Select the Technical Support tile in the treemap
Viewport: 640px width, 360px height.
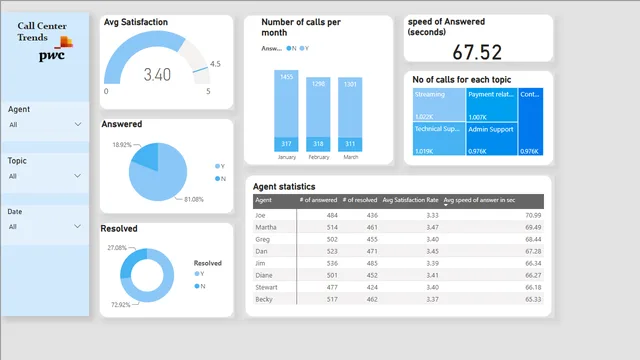pyautogui.click(x=439, y=139)
